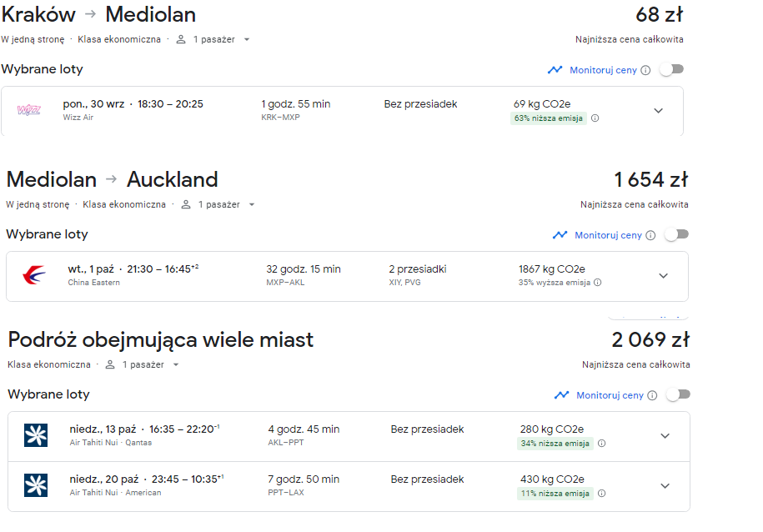Open info icon beside 35% wyższa emisja
The image size is (763, 532).
598,283
